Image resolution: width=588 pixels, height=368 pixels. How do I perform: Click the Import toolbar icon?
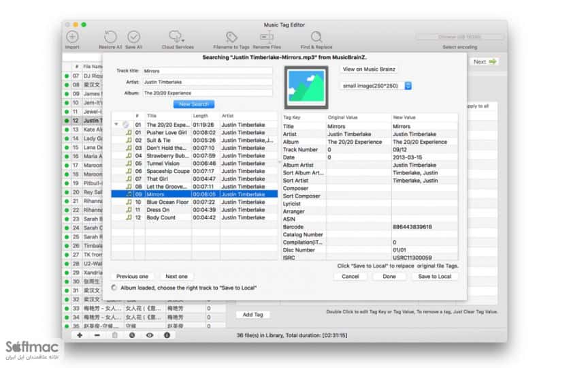pyautogui.click(x=72, y=37)
